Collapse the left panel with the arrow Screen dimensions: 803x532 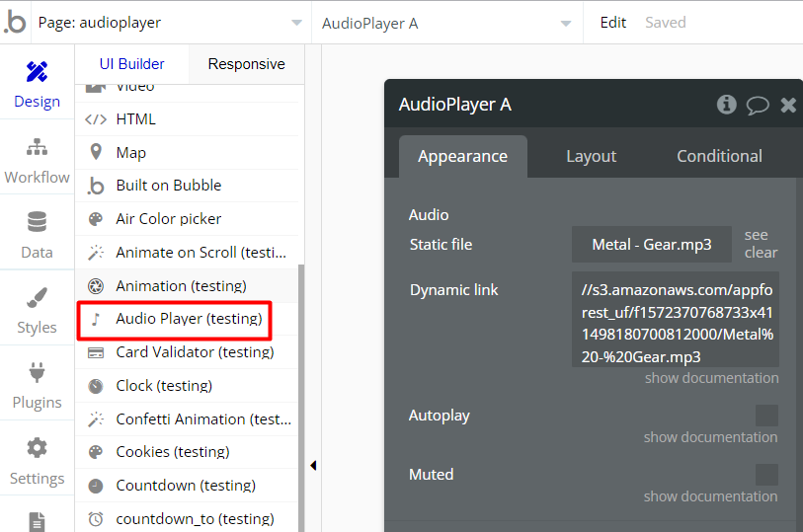click(313, 466)
